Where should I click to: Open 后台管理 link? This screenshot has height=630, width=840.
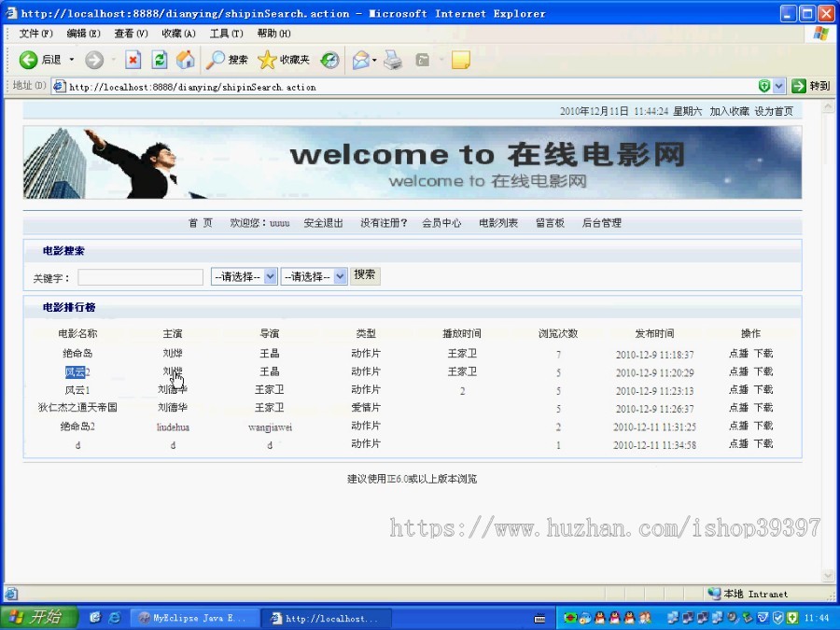602,223
